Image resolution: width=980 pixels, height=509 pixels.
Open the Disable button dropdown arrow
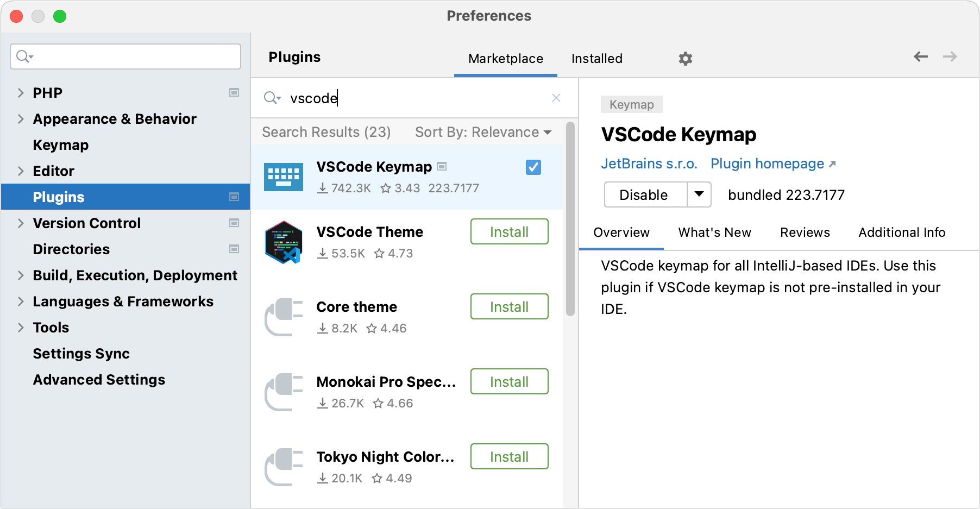pos(699,194)
